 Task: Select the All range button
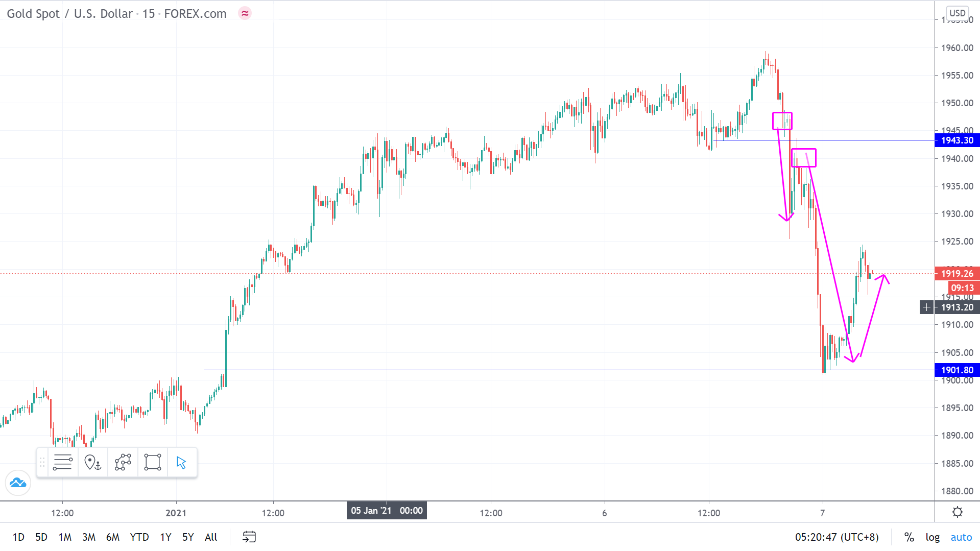[x=211, y=537]
